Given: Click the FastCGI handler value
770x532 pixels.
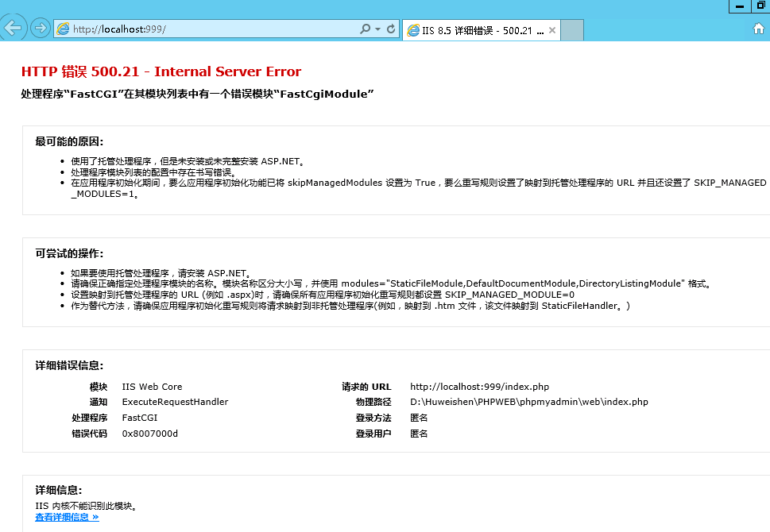Looking at the screenshot, I should 140,418.
